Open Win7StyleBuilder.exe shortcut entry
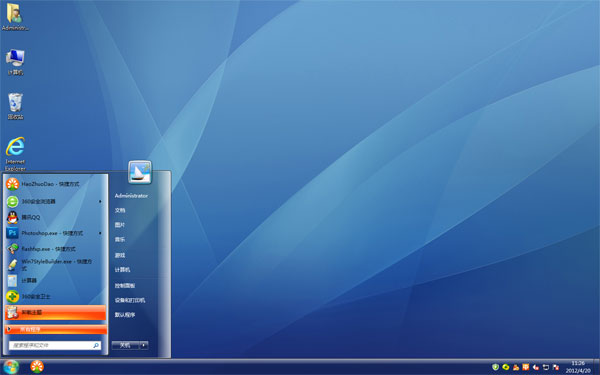Image resolution: width=600 pixels, height=375 pixels. click(x=55, y=265)
